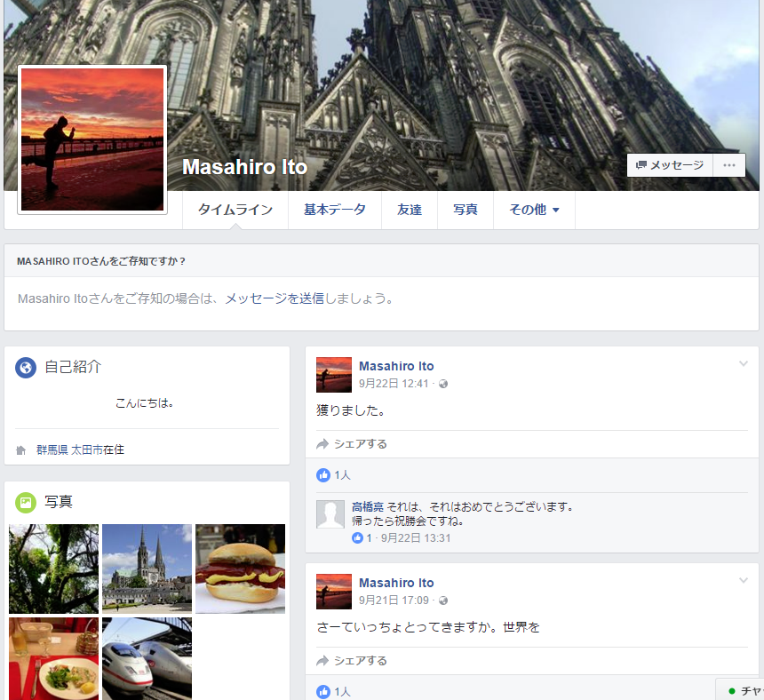Image resolution: width=764 pixels, height=700 pixels.
Task: Click the メッセージを送信 link
Action: click(x=275, y=298)
